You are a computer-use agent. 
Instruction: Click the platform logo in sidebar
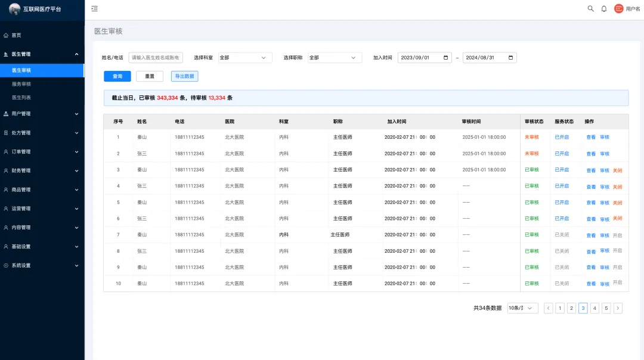[x=15, y=9]
